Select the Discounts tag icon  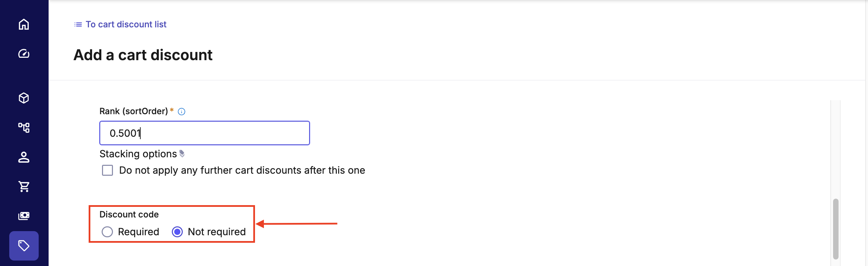click(24, 245)
